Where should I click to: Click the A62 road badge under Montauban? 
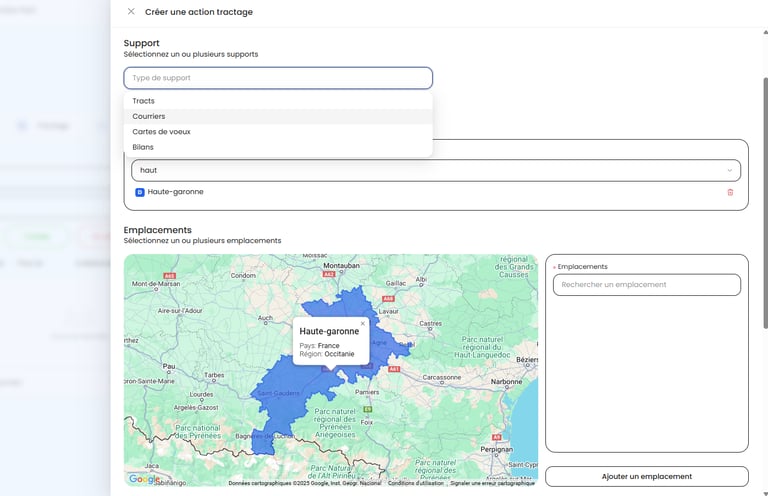click(x=329, y=274)
